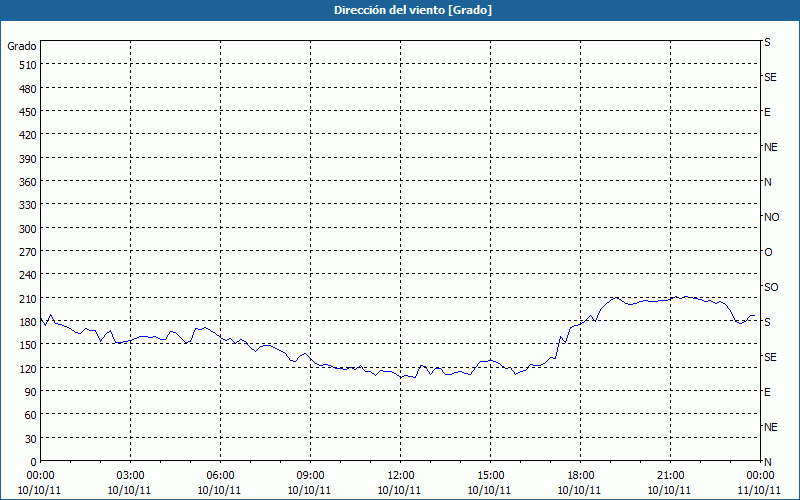
Task: Select the 21:00 time axis label
Action: [x=670, y=476]
